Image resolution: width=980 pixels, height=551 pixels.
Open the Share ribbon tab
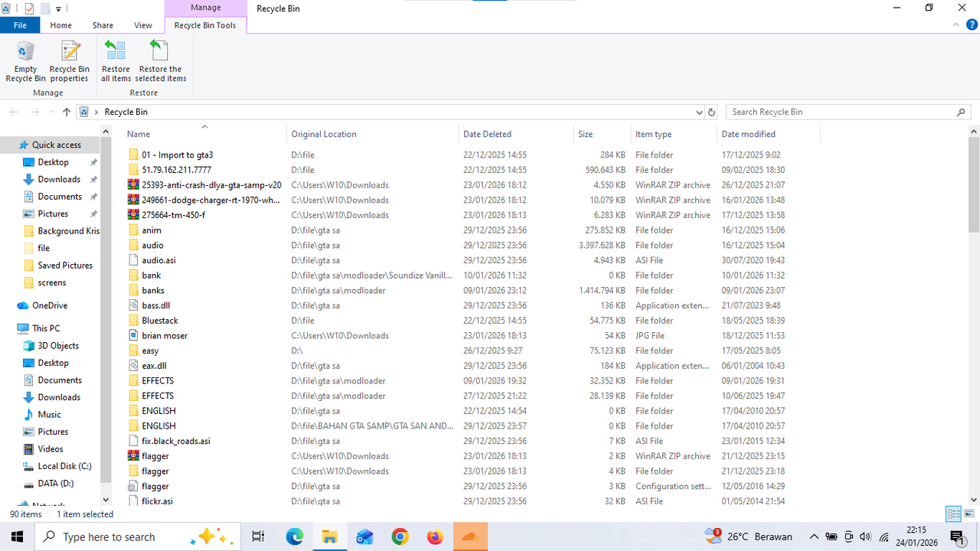(x=103, y=24)
